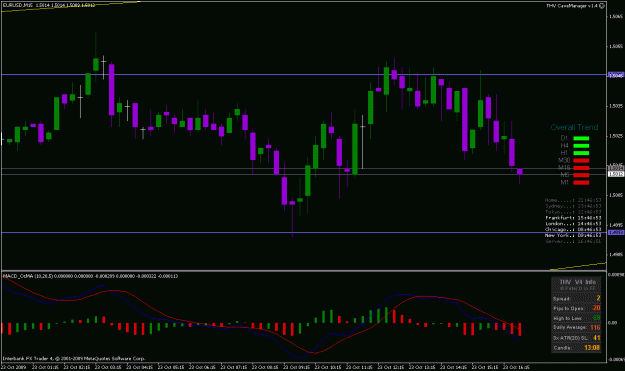Click the red M5 trend bar
Viewport: 625px width, 371px height.
click(581, 175)
